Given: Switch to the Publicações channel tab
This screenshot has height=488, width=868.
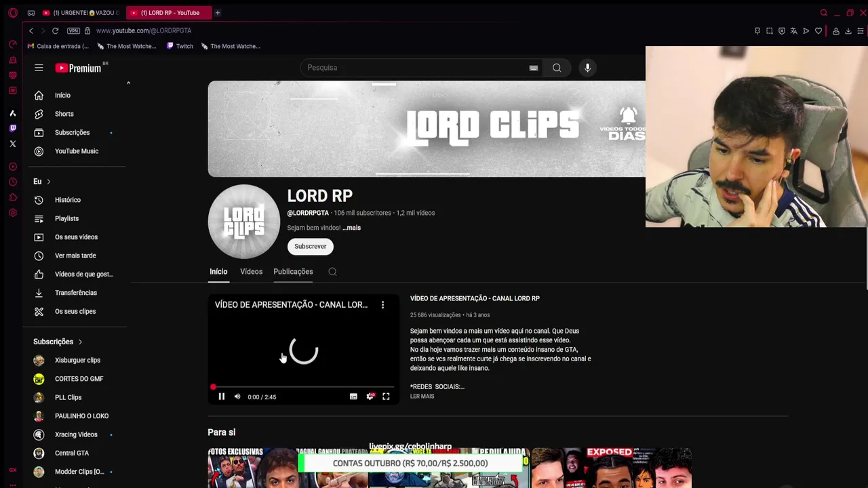Looking at the screenshot, I should pyautogui.click(x=293, y=272).
